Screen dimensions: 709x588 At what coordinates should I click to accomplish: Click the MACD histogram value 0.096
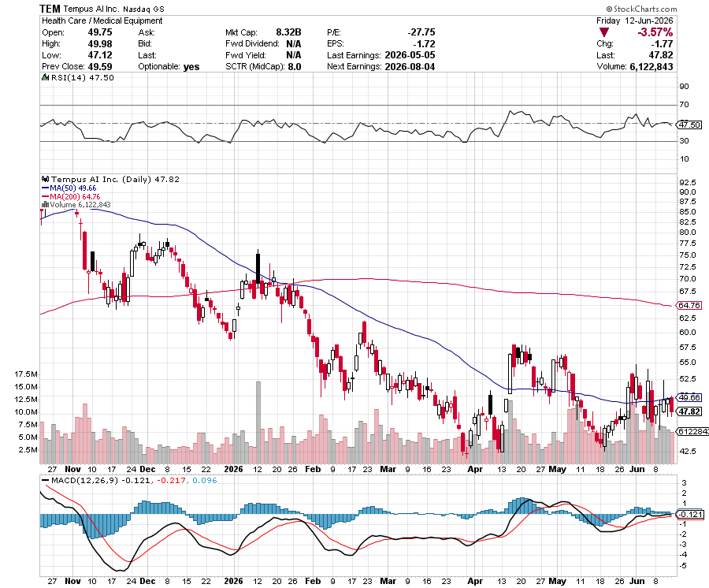204,480
